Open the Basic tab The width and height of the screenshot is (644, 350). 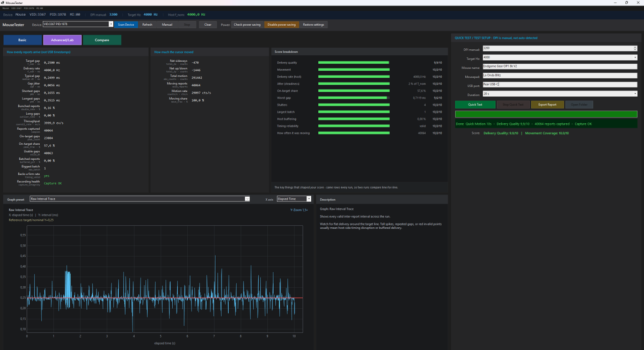click(22, 40)
